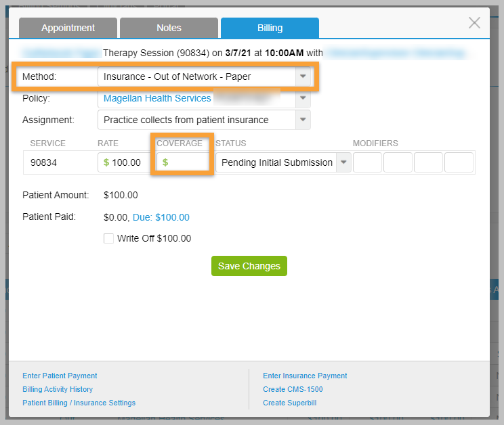Open the Status dropdown arrow

tap(343, 162)
